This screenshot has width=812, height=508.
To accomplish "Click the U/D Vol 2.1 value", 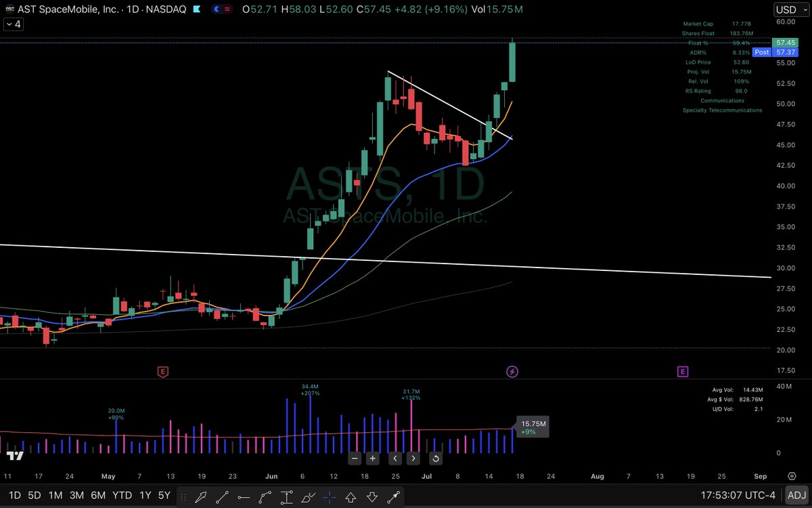I will point(759,409).
